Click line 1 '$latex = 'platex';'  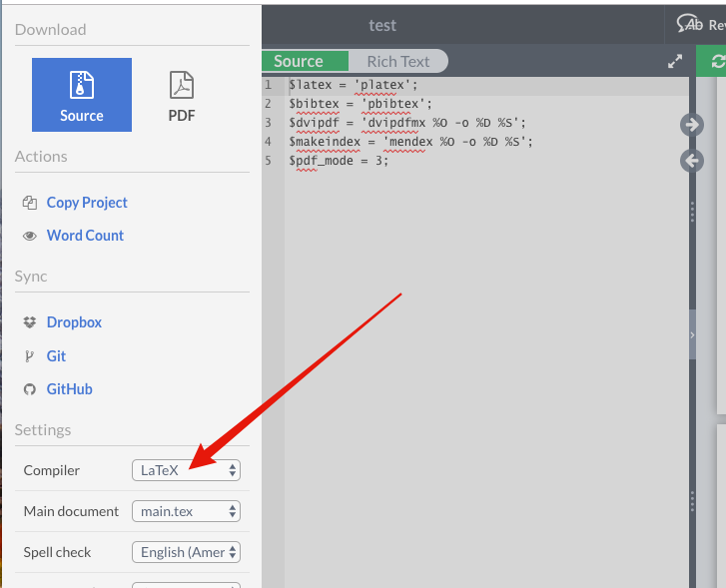[x=353, y=85]
